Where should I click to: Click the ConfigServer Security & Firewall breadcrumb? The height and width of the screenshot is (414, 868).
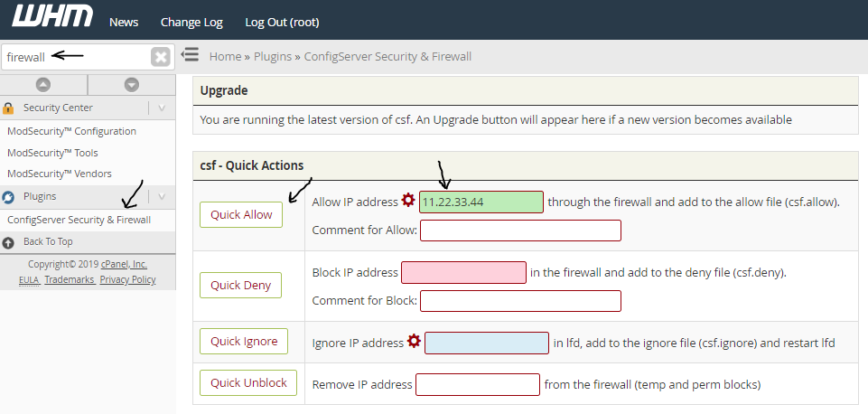click(x=387, y=57)
